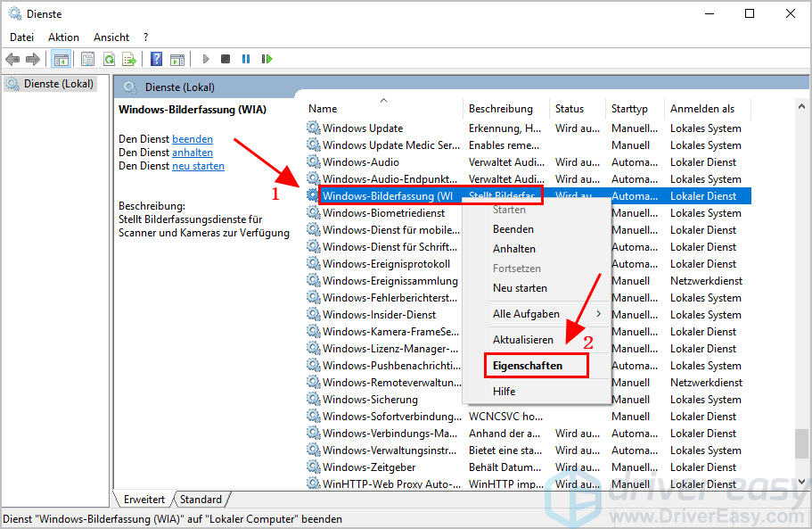The height and width of the screenshot is (529, 812).
Task: Toggle the show/hide console tree icon
Action: (x=62, y=59)
